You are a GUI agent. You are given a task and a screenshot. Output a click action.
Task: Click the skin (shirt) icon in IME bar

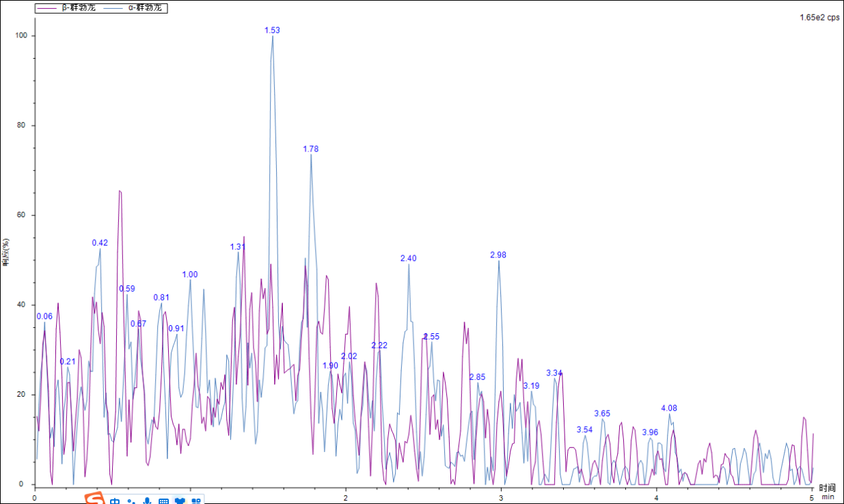(x=180, y=501)
